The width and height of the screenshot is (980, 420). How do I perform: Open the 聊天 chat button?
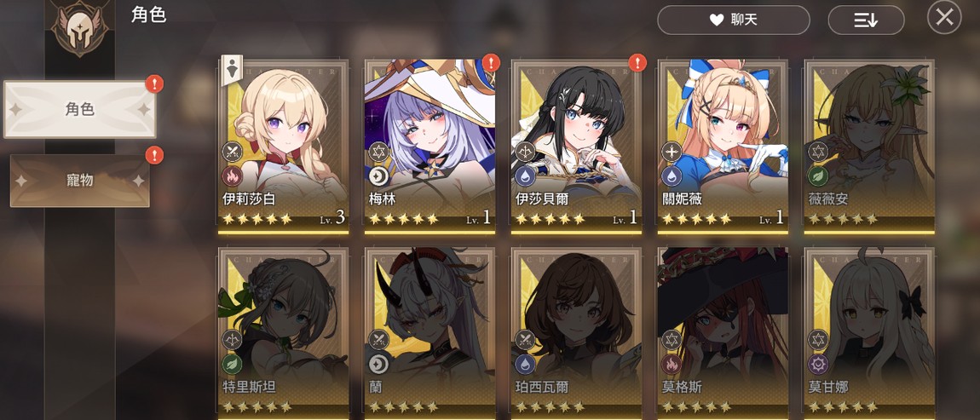pyautogui.click(x=733, y=20)
